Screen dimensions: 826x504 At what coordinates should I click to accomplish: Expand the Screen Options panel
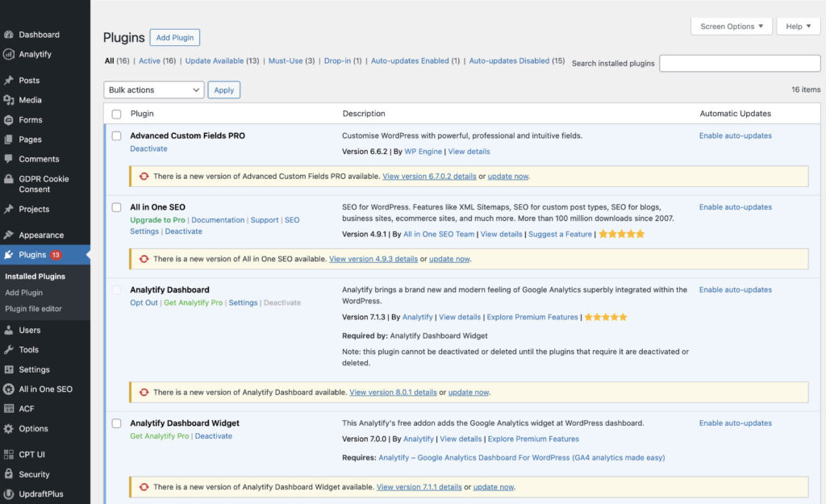pos(731,27)
